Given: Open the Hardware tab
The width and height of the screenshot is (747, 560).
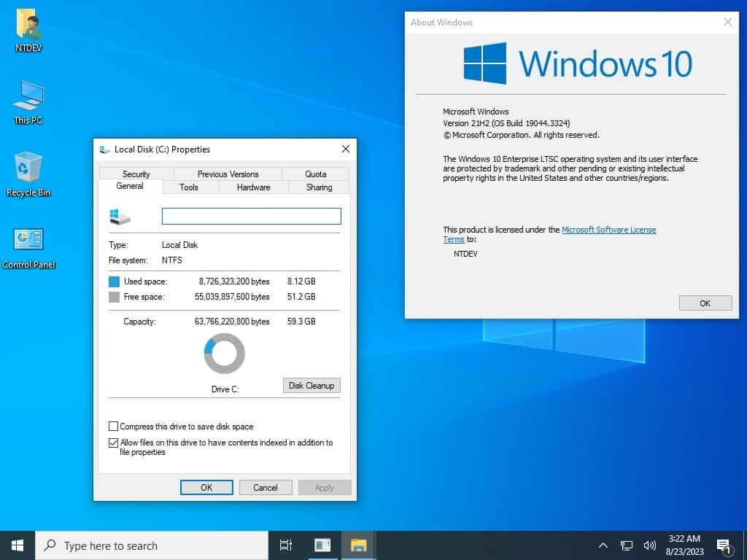Looking at the screenshot, I should coord(253,187).
